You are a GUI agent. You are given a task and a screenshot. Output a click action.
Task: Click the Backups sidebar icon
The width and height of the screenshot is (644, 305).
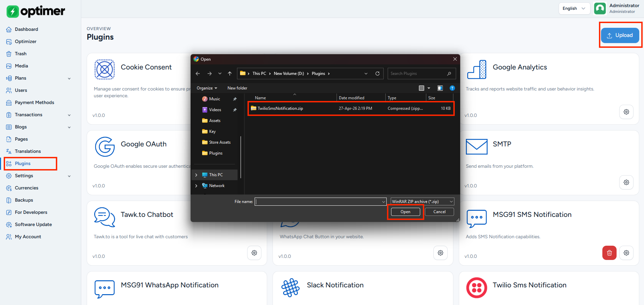(9, 200)
